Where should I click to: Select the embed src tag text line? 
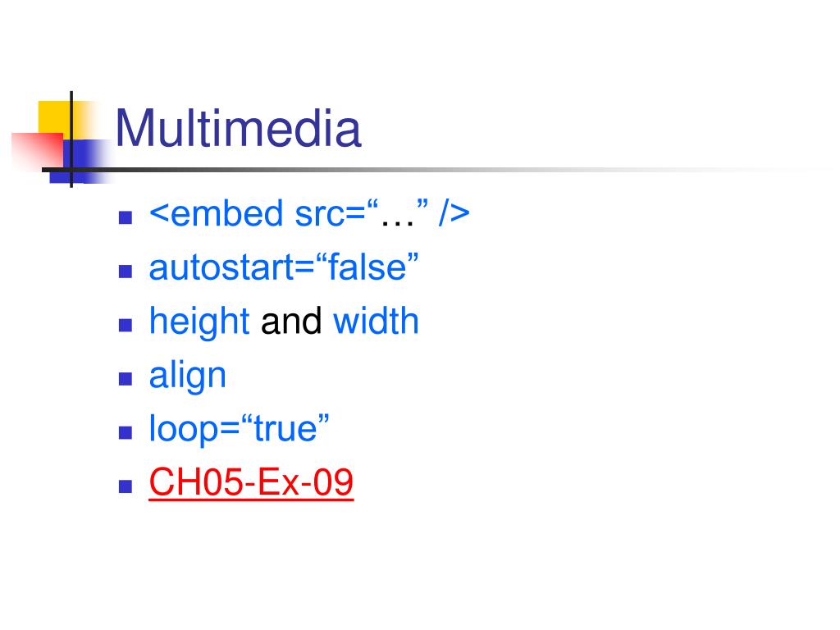click(x=309, y=214)
